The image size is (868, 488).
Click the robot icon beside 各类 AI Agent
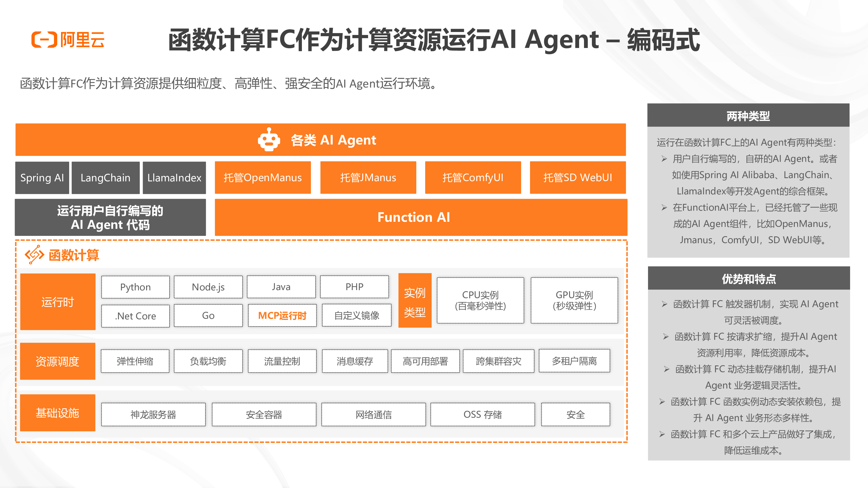click(x=269, y=139)
